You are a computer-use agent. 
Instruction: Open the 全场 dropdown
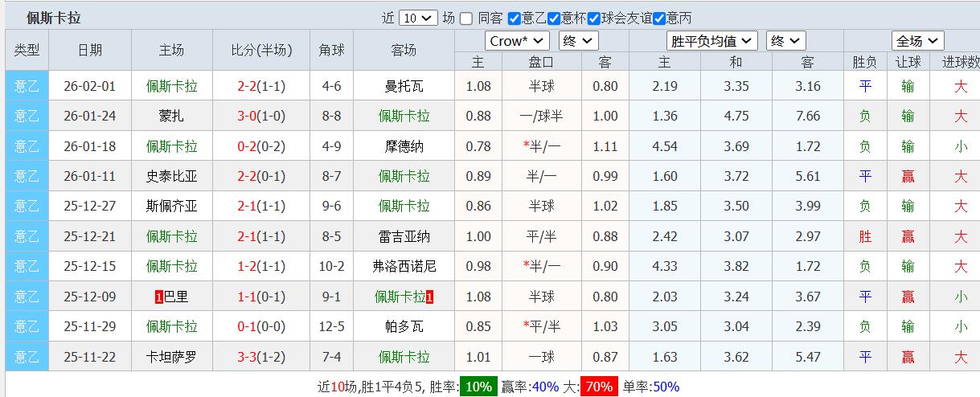(918, 41)
